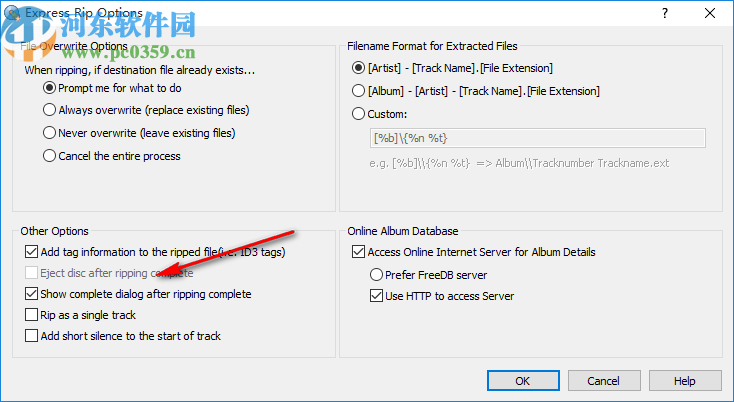Uncheck 'Show complete dialog after ripping complete'
Image resolution: width=734 pixels, height=402 pixels.
pyautogui.click(x=32, y=294)
